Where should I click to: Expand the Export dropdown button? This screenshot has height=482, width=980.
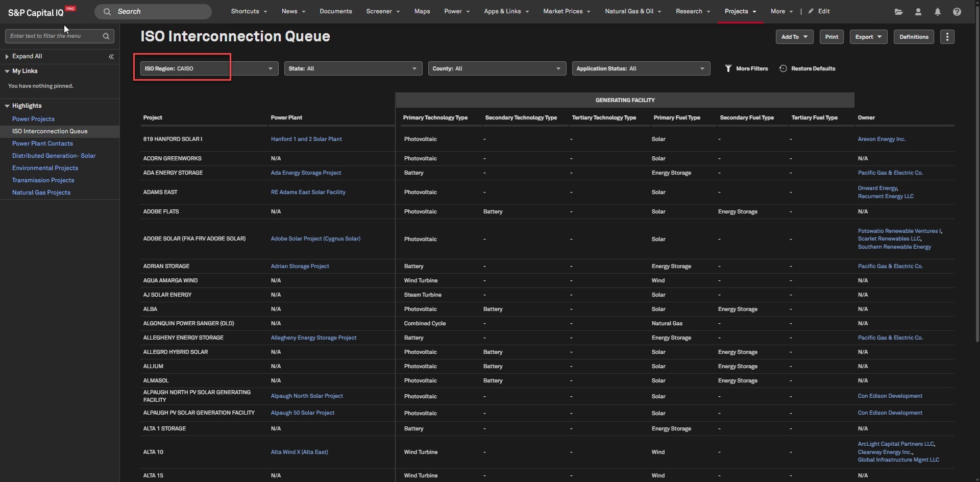click(868, 37)
